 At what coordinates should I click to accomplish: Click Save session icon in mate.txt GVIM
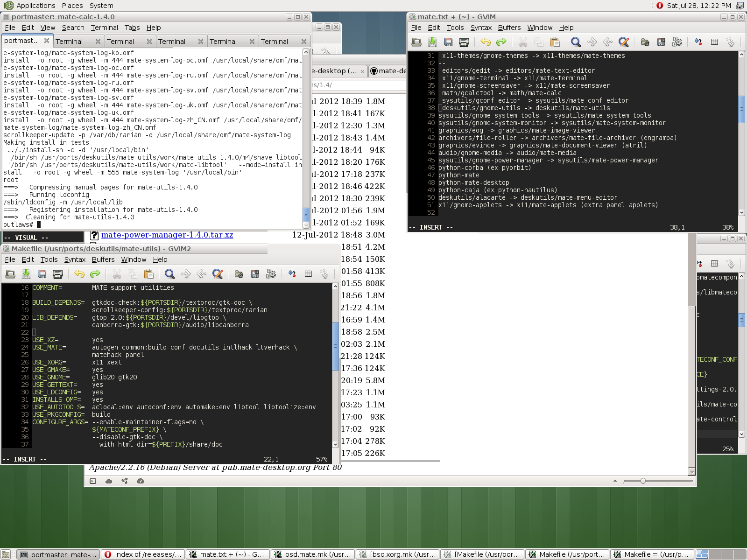tap(661, 42)
